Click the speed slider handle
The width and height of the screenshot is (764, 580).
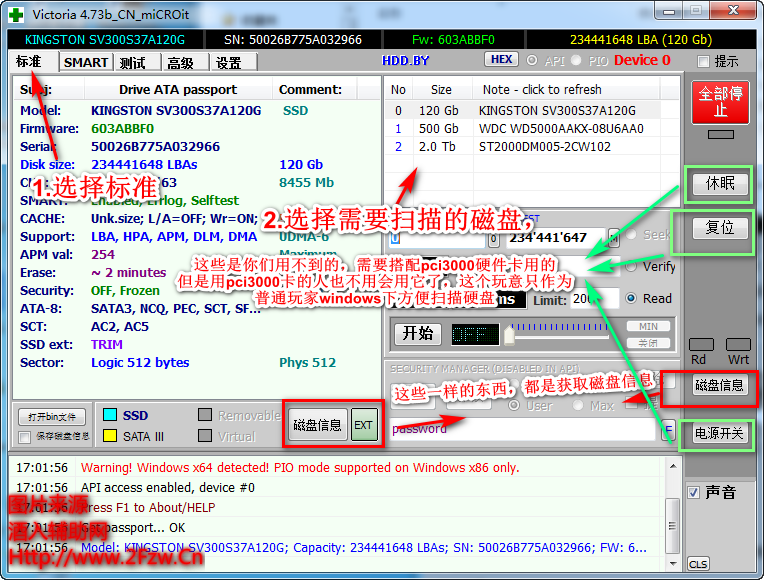(x=509, y=335)
